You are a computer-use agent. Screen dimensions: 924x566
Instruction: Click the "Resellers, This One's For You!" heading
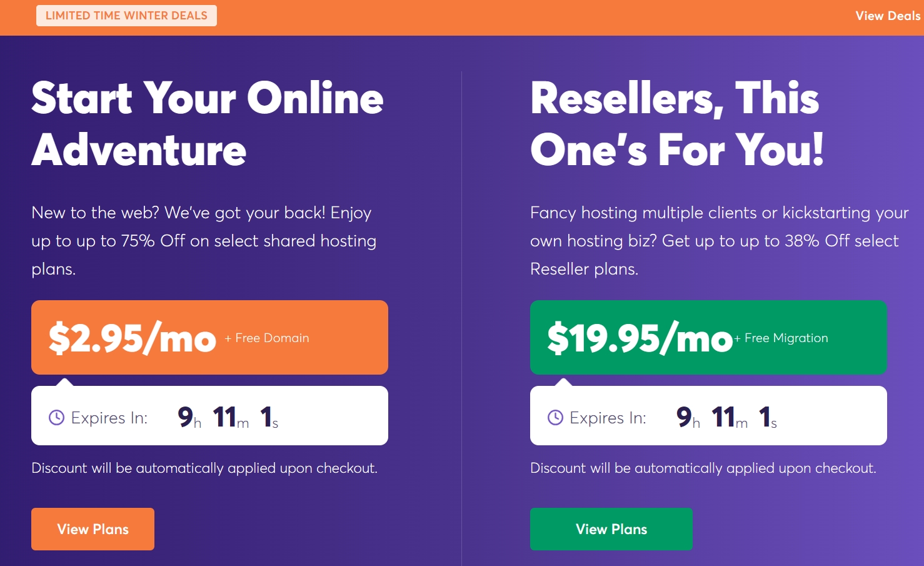(x=676, y=124)
